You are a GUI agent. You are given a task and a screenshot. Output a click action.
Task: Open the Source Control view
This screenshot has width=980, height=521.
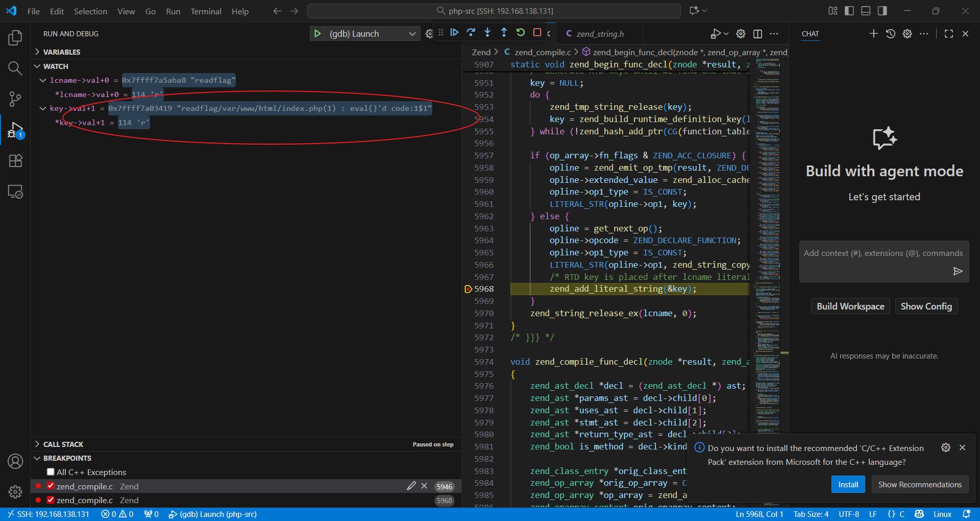click(15, 99)
